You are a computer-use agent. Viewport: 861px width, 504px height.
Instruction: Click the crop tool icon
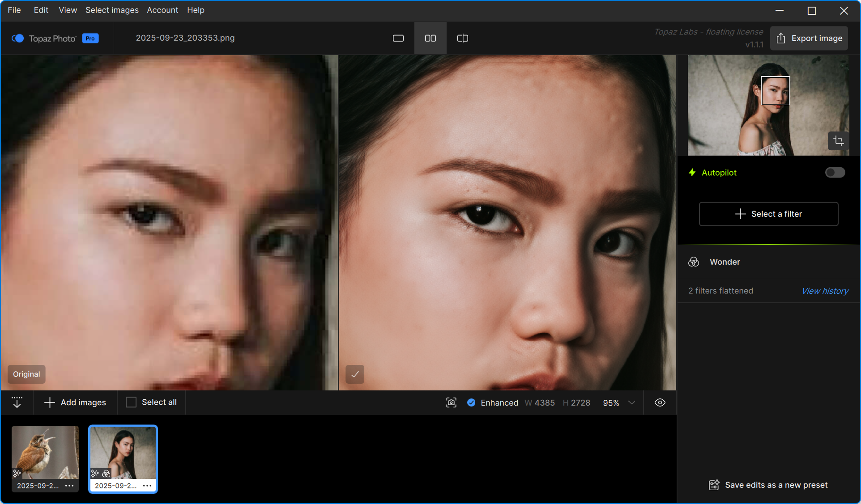pyautogui.click(x=838, y=141)
